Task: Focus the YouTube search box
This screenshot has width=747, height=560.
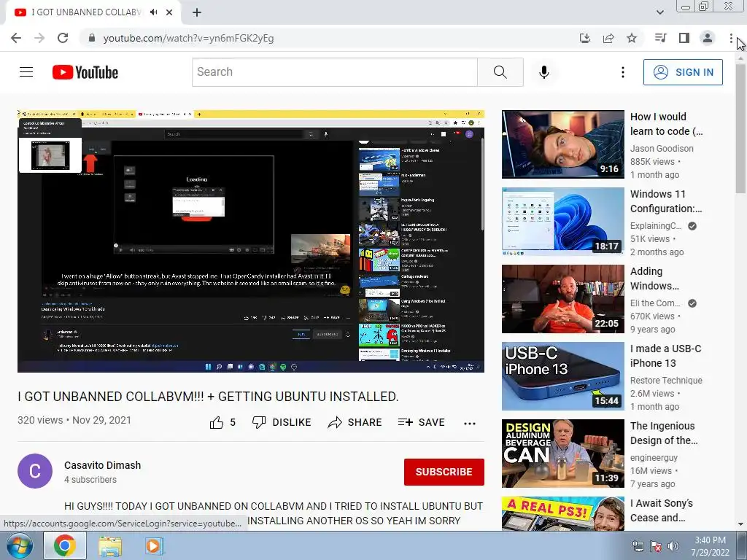Action: (x=334, y=72)
